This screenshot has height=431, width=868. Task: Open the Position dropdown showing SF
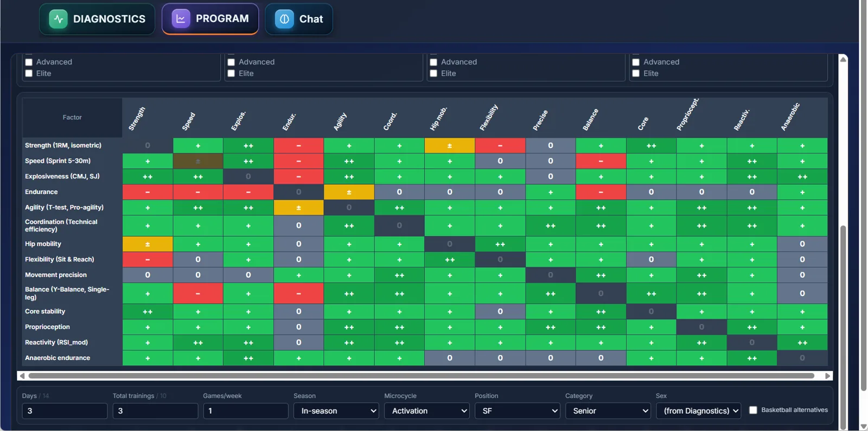[518, 411]
